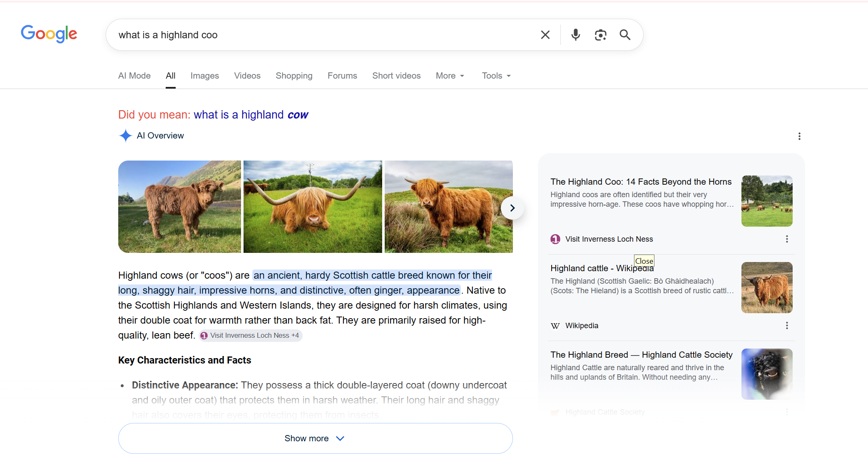Open the Tools dropdown
The height and width of the screenshot is (465, 868).
496,76
